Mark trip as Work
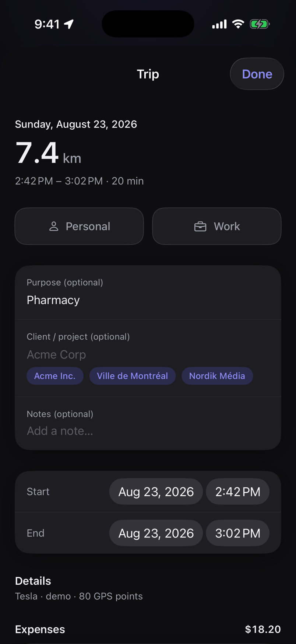This screenshot has width=296, height=644. [x=217, y=226]
